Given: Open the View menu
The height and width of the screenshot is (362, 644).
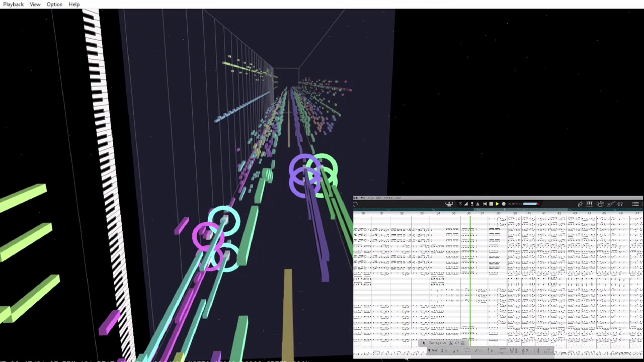Looking at the screenshot, I should (x=35, y=5).
